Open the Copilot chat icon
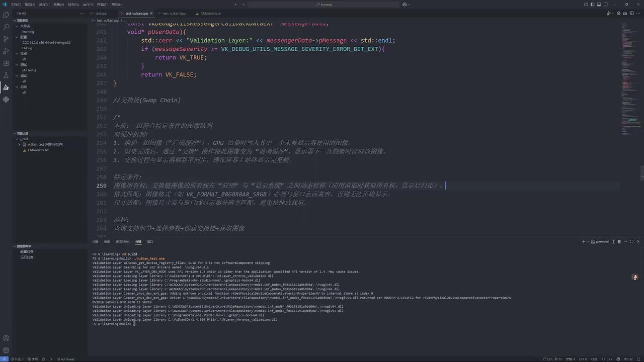Image resolution: width=644 pixels, height=362 pixels. [406, 4]
